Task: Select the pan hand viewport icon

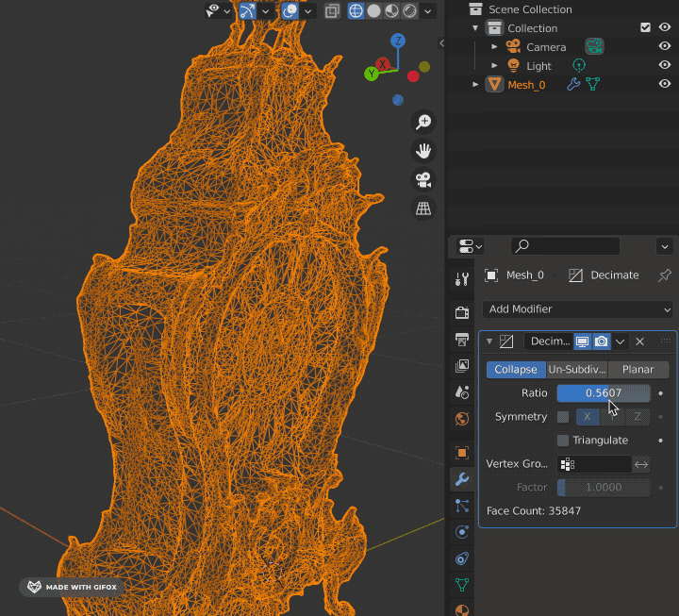Action: click(x=423, y=151)
